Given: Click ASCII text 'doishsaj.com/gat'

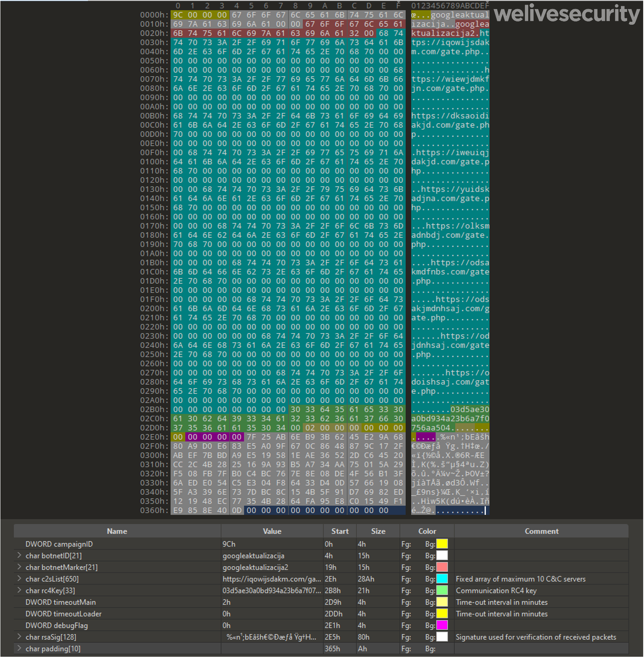Looking at the screenshot, I should click(450, 382).
